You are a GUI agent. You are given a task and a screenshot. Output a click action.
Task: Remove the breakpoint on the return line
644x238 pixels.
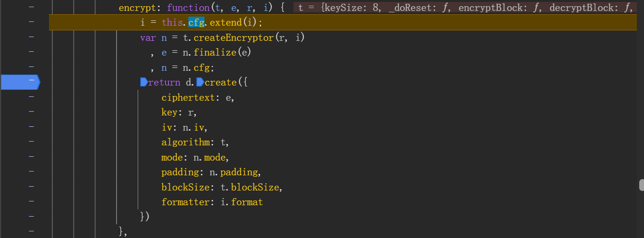pos(20,82)
